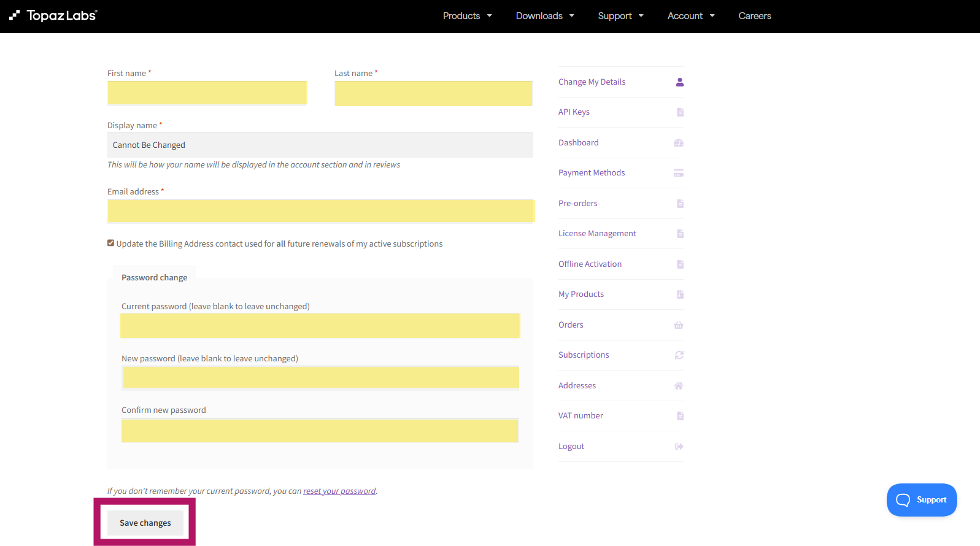
Task: Click the document icon beside My Products
Action: [680, 294]
